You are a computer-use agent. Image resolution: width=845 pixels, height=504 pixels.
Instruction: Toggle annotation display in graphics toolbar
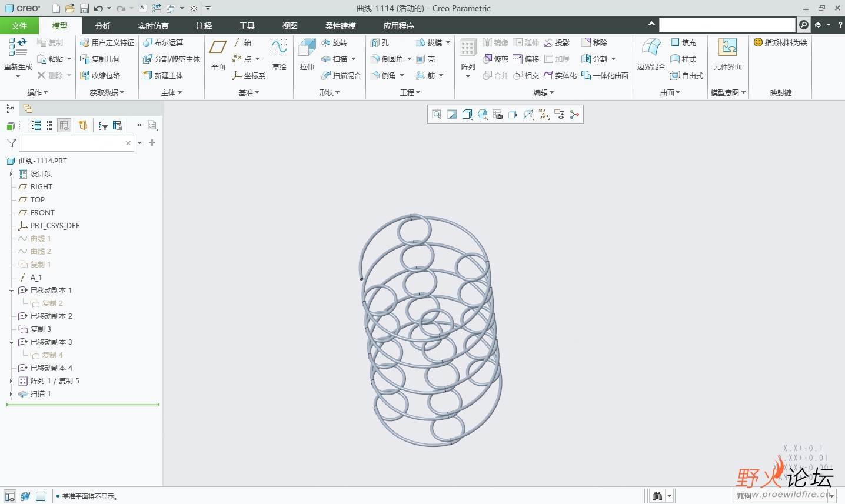pos(559,115)
